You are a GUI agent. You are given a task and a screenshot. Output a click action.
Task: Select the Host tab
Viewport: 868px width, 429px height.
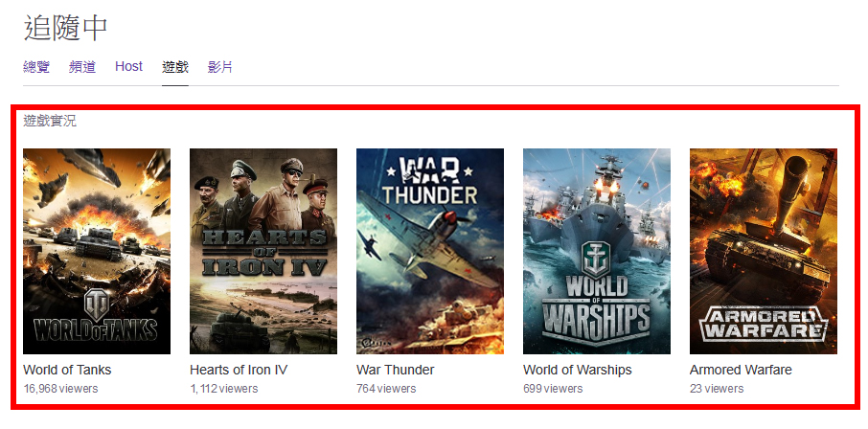tap(128, 67)
